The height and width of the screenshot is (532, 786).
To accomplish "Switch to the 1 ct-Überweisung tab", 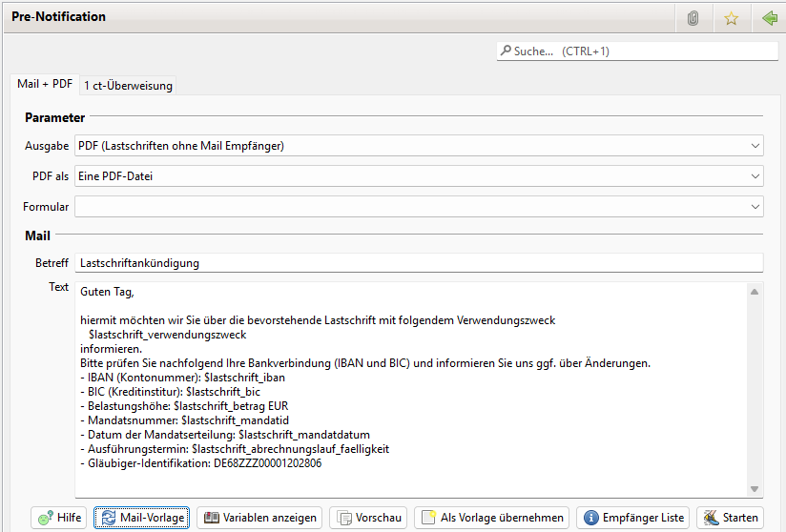I will 128,86.
